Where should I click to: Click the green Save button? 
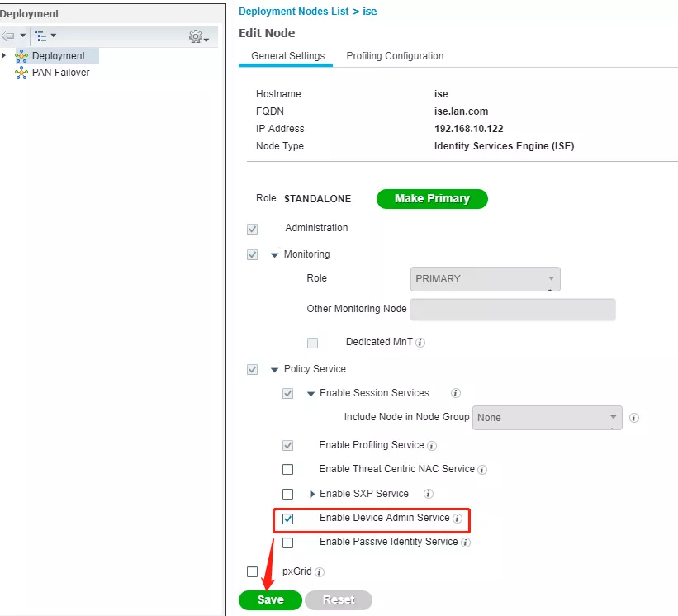click(x=270, y=600)
